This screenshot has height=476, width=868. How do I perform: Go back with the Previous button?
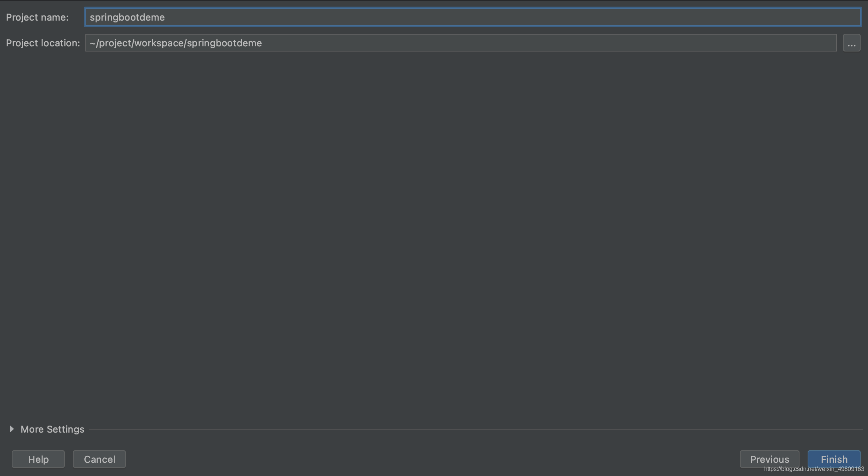pos(769,459)
